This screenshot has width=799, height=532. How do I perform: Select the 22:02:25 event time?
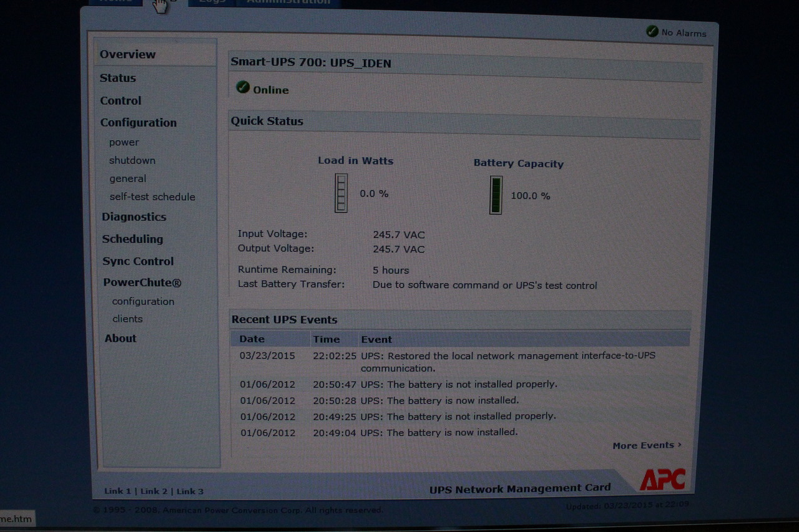[x=335, y=355]
